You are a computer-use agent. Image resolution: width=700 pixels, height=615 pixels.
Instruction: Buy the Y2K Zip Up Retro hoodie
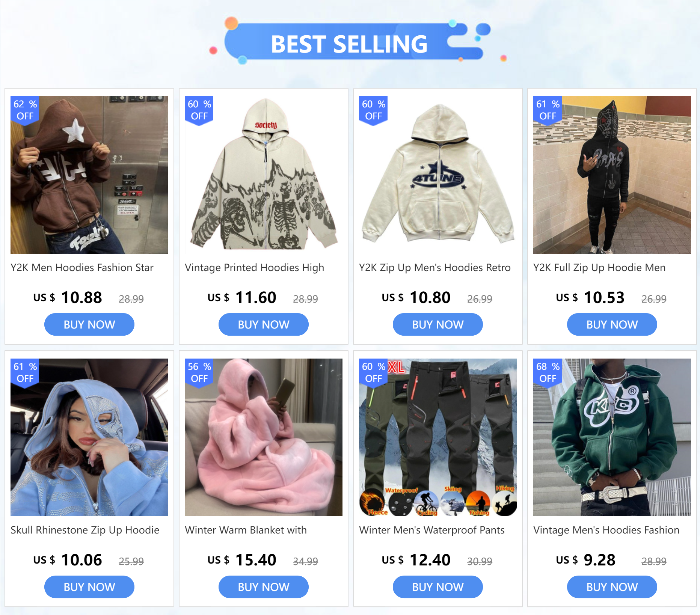[438, 324]
